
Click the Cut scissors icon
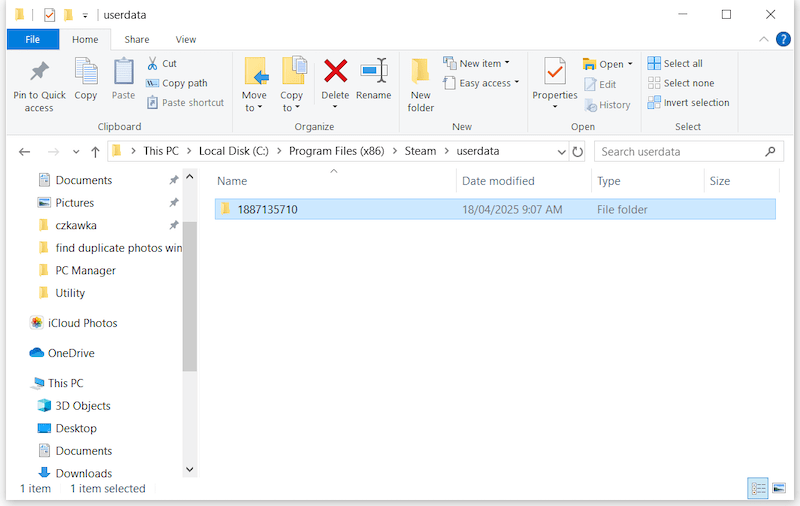tap(153, 63)
